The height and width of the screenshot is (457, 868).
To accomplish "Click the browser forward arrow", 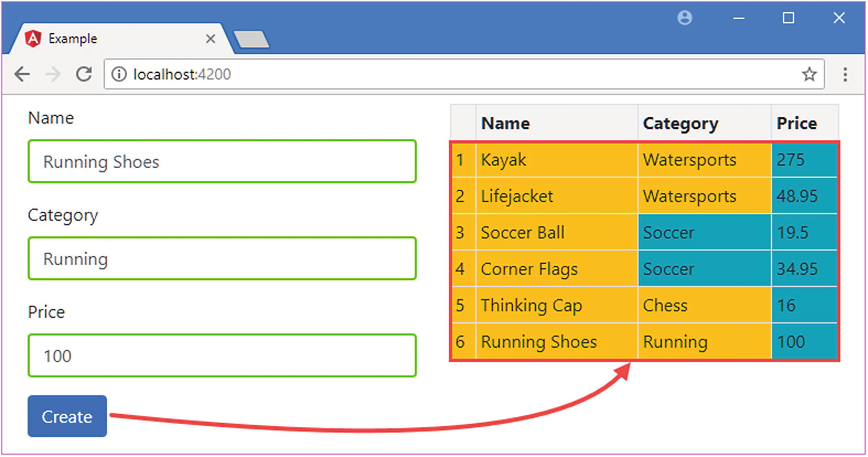I will pyautogui.click(x=52, y=74).
